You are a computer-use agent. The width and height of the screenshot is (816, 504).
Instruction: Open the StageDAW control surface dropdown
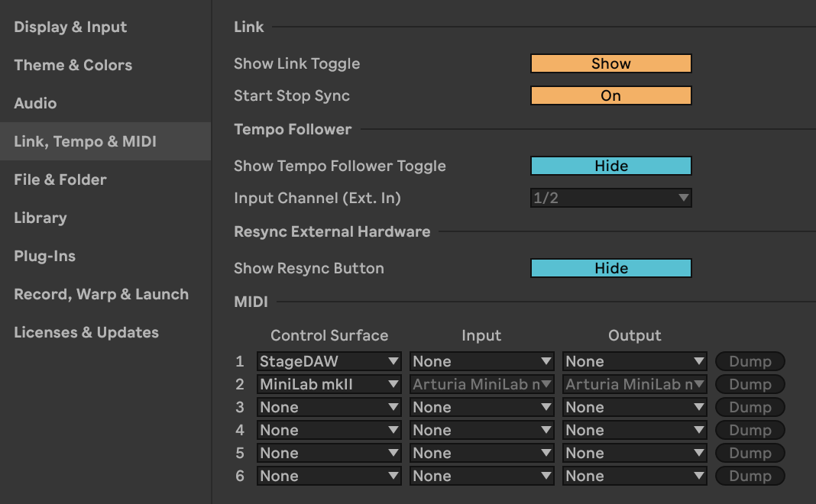point(329,361)
